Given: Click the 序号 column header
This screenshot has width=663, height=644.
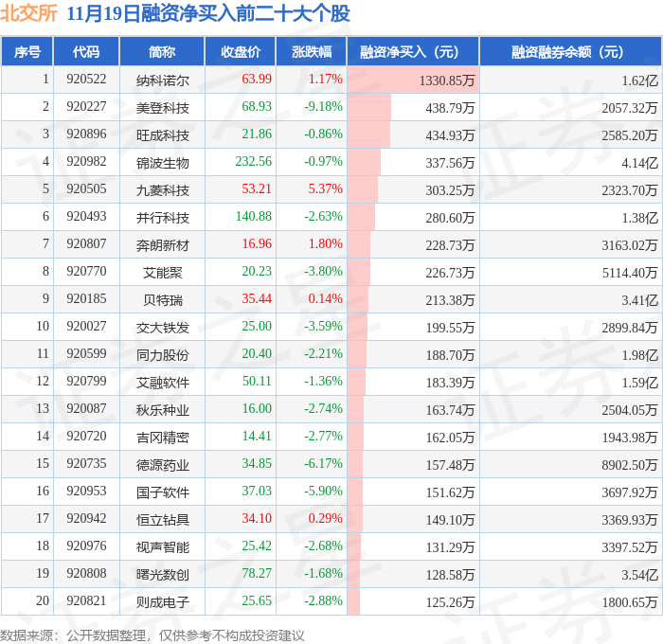Looking at the screenshot, I should click(27, 51).
